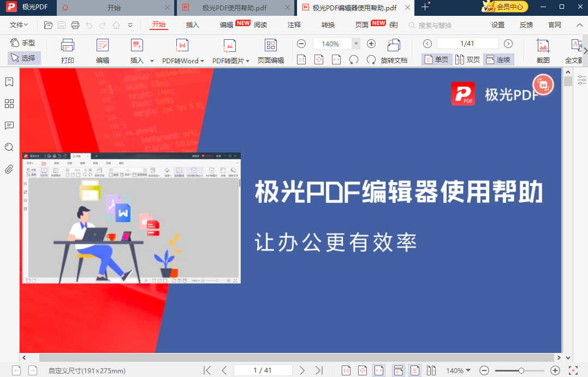Select the hand tool (手型)
This screenshot has width=588, height=377.
click(22, 43)
